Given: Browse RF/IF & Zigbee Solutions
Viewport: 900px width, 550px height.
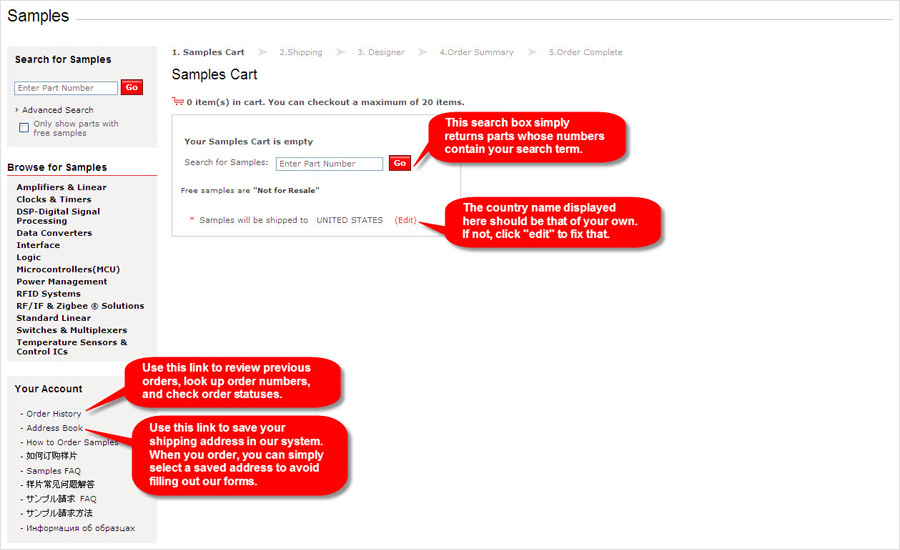Looking at the screenshot, I should coord(80,306).
